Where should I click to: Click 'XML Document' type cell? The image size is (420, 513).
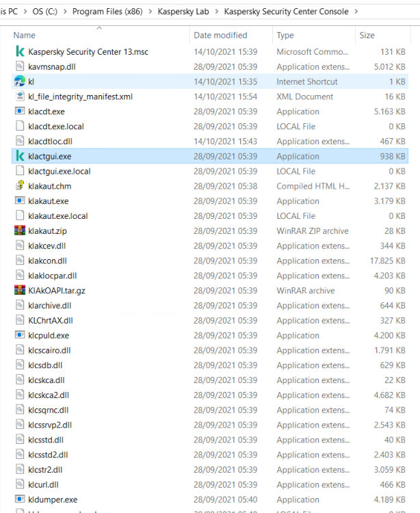(305, 96)
